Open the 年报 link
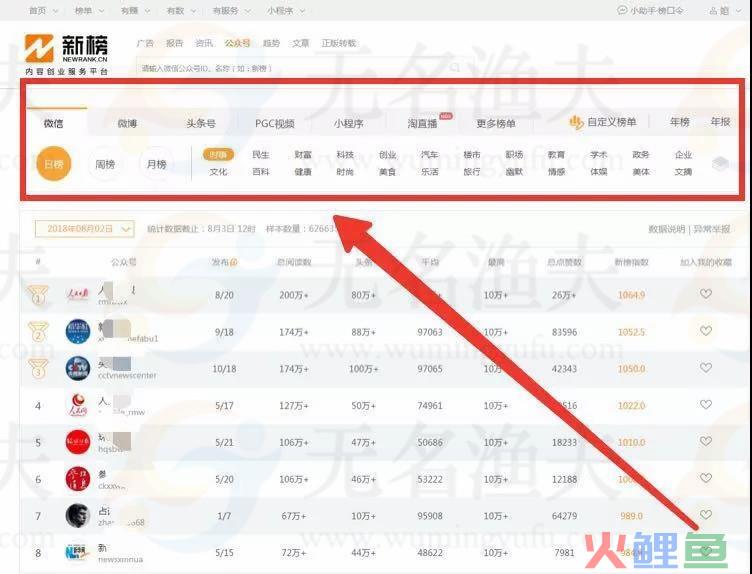This screenshot has width=752, height=574. pyautogui.click(x=720, y=122)
